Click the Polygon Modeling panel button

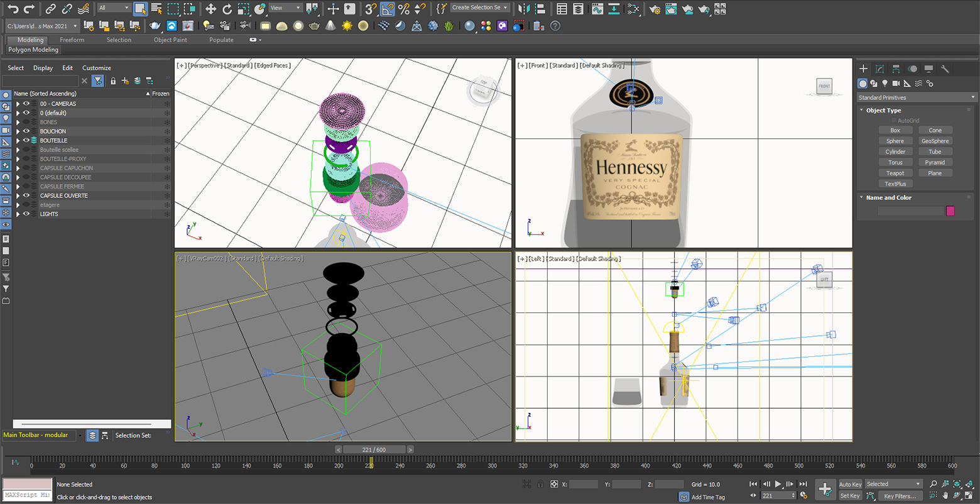pos(33,50)
